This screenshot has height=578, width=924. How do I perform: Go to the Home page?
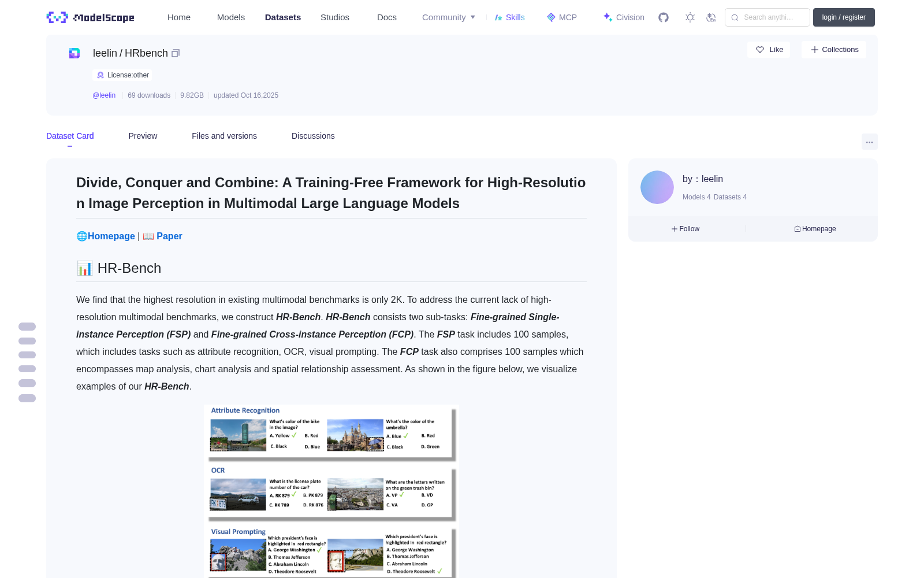[179, 17]
